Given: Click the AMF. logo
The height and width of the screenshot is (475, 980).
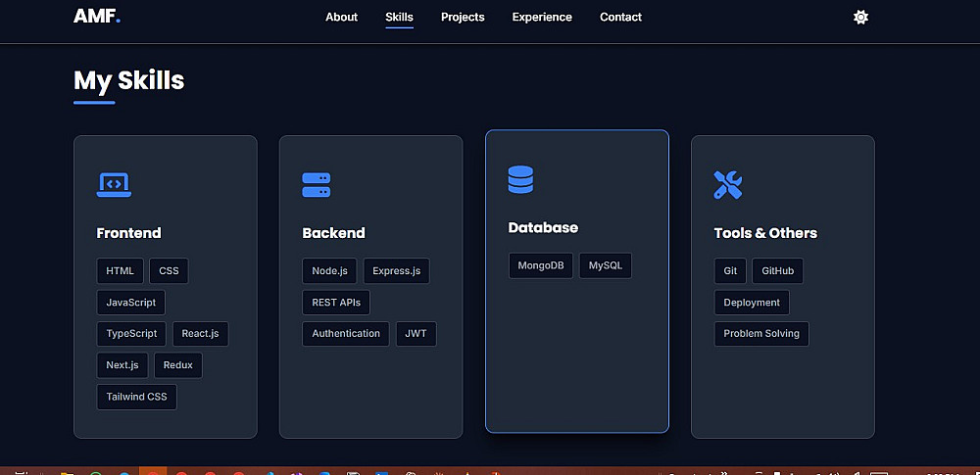Looking at the screenshot, I should pyautogui.click(x=97, y=17).
